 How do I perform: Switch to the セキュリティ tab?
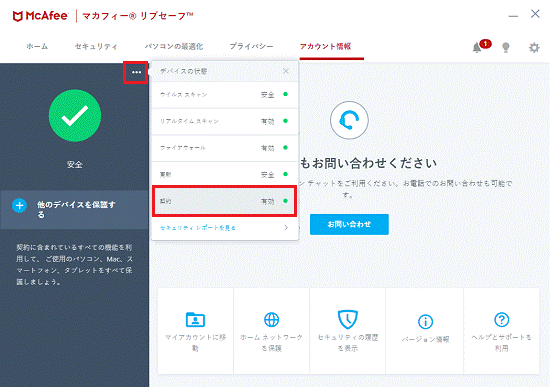(x=96, y=46)
